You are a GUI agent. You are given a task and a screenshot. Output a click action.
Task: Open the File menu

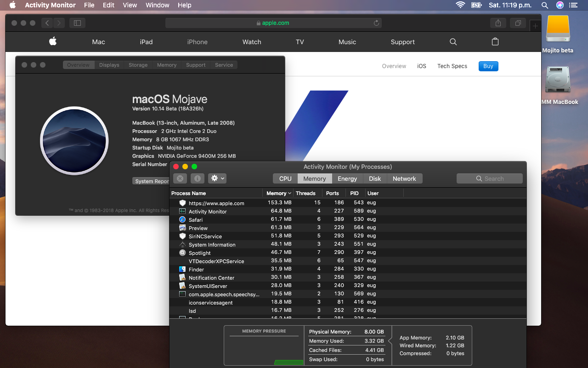click(x=89, y=5)
